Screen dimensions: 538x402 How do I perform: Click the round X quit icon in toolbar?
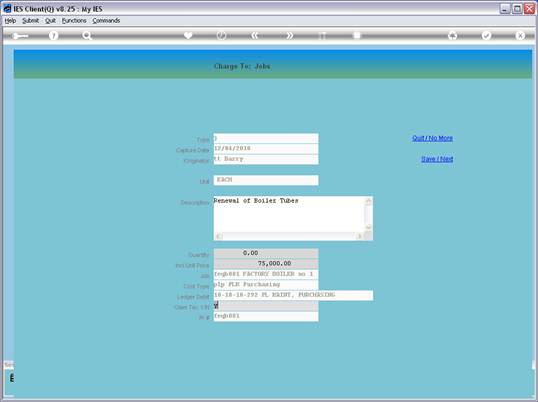coord(520,35)
